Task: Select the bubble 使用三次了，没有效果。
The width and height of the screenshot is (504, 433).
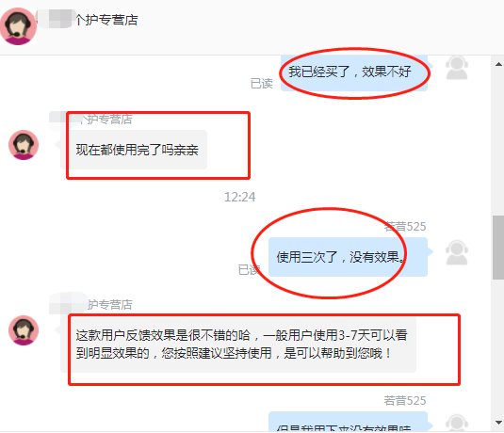Action: click(349, 257)
